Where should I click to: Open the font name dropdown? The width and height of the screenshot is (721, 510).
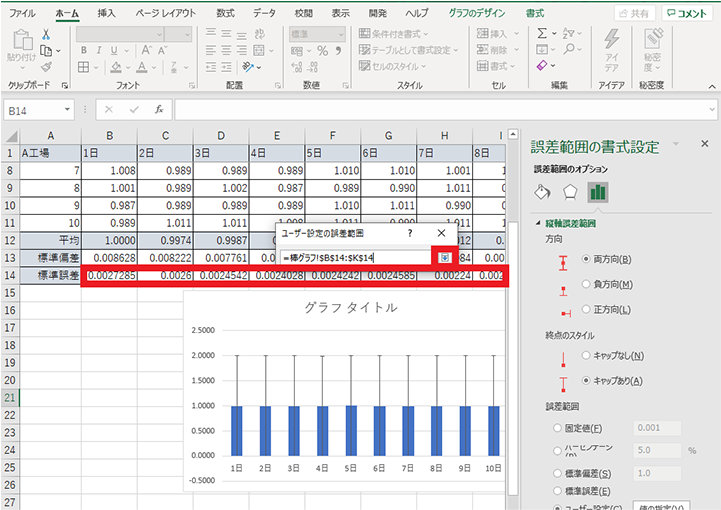click(x=159, y=34)
